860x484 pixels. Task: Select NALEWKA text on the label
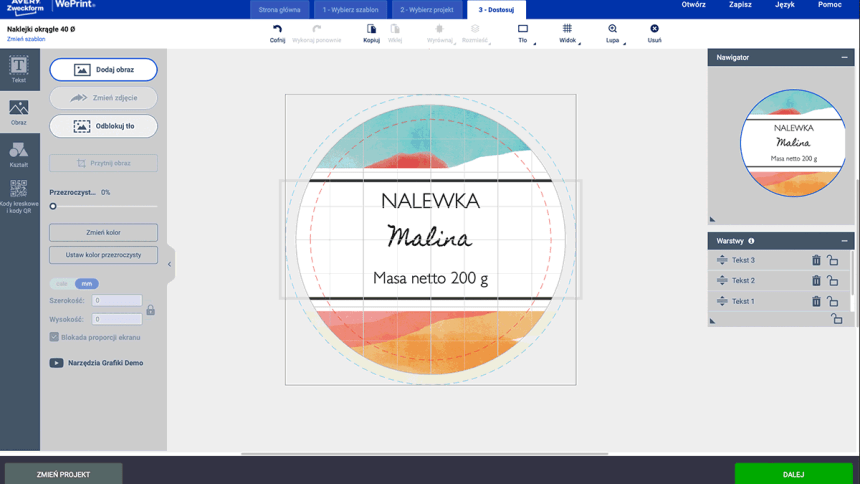pyautogui.click(x=431, y=201)
